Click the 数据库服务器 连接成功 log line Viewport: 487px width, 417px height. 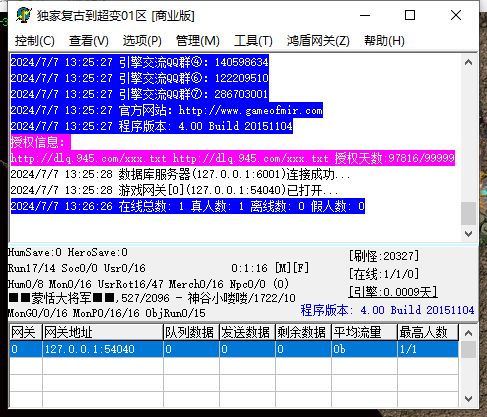click(180, 174)
